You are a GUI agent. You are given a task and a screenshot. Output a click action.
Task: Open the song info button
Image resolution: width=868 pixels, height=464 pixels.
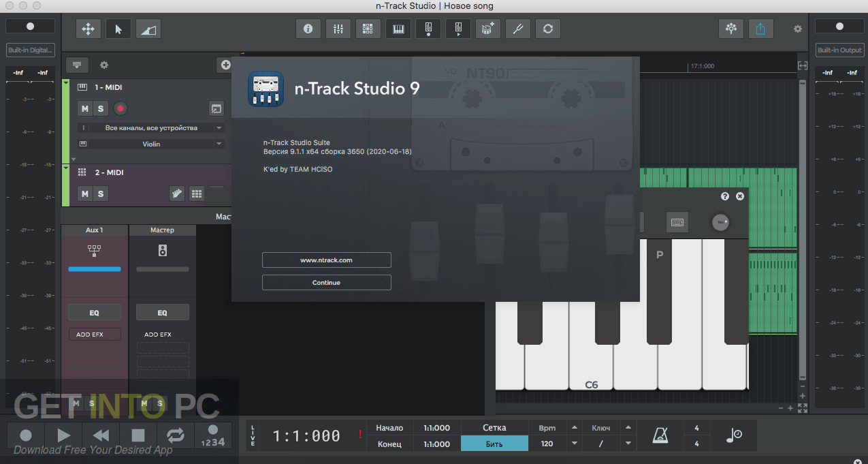(308, 29)
